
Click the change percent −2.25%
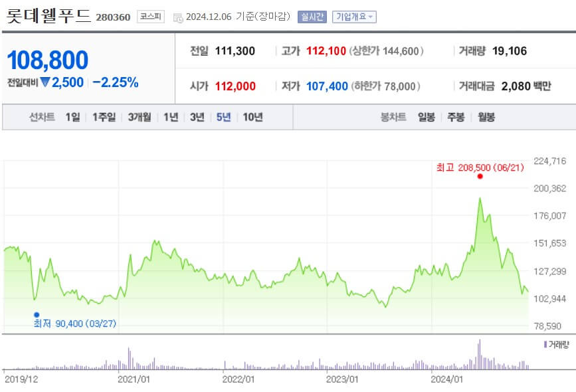tap(116, 82)
